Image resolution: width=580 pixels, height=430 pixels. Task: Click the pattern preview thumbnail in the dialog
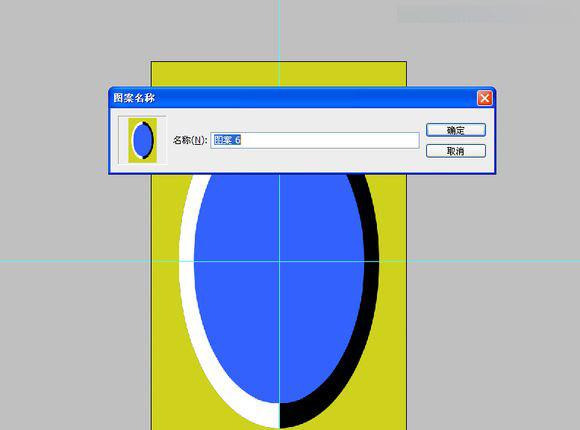142,140
